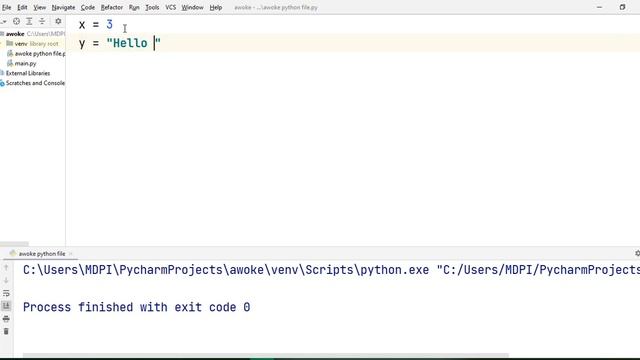Open Run panel settings gear
The image size is (640, 360).
point(637,253)
